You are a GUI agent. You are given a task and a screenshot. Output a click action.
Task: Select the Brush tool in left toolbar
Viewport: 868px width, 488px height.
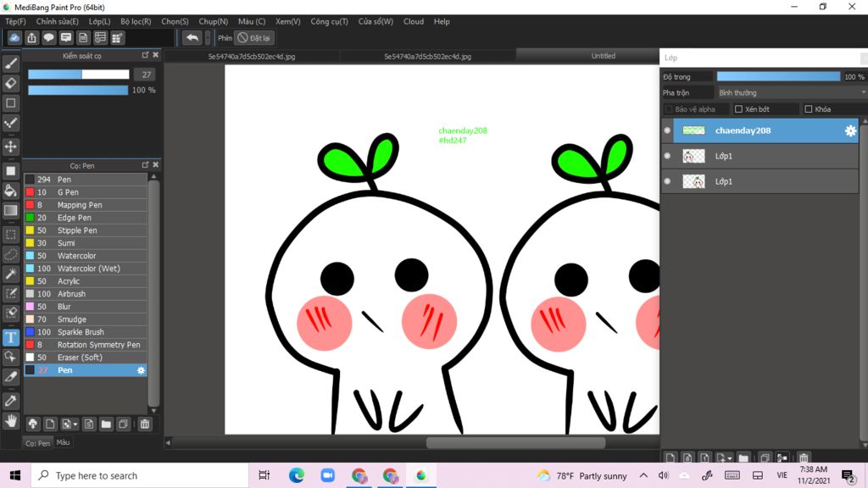coord(10,64)
